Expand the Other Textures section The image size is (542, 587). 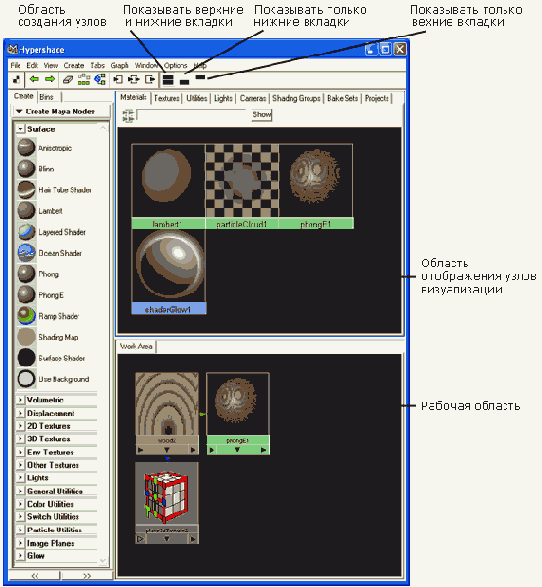click(x=20, y=465)
